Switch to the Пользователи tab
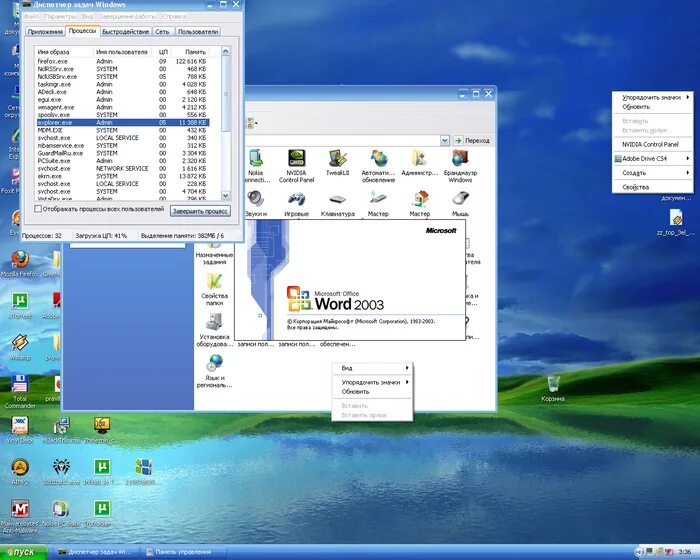This screenshot has width=700, height=560. pyautogui.click(x=198, y=32)
